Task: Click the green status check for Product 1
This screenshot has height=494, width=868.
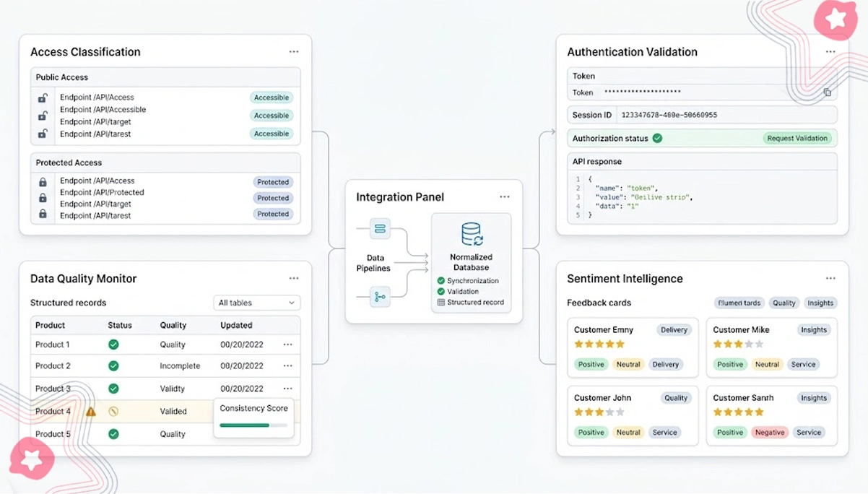Action: click(x=113, y=345)
